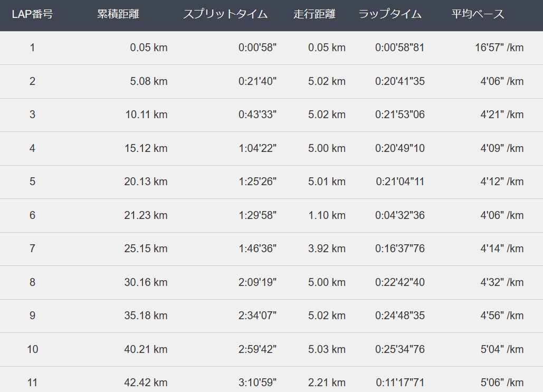Select split time 3:10'59" in lap 11
This screenshot has height=392, width=543.
coord(258,383)
